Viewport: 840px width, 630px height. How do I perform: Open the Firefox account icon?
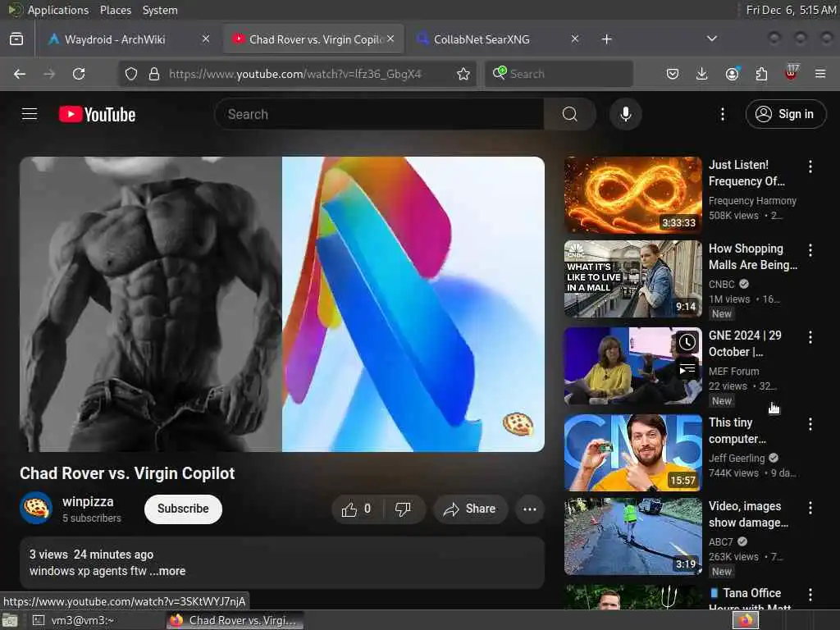733,74
